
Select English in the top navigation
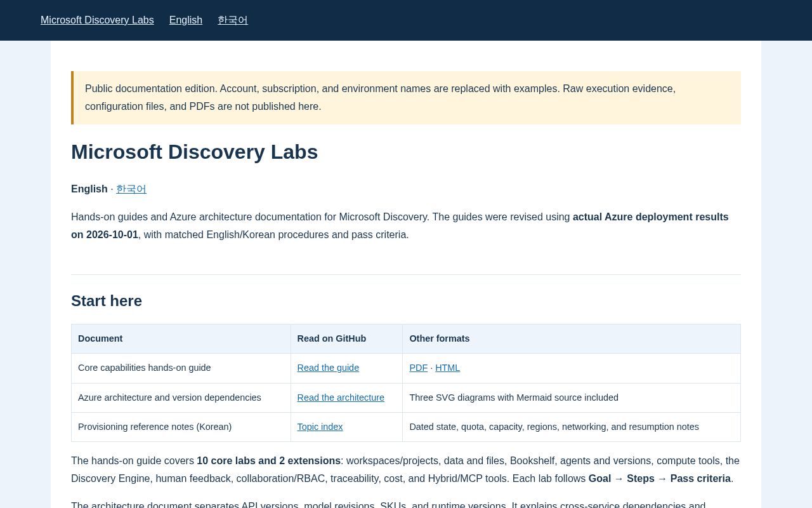pyautogui.click(x=186, y=20)
